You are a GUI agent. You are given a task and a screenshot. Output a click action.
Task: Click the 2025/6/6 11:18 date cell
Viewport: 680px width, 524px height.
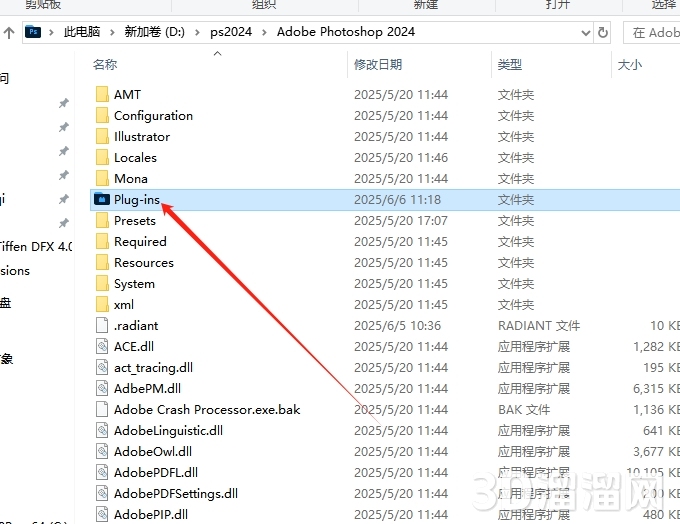click(397, 200)
